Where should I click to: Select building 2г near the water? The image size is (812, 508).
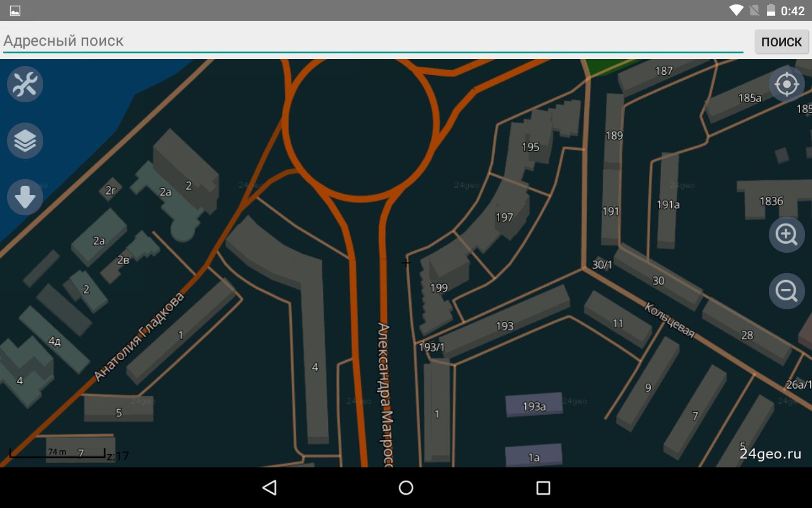click(x=110, y=190)
